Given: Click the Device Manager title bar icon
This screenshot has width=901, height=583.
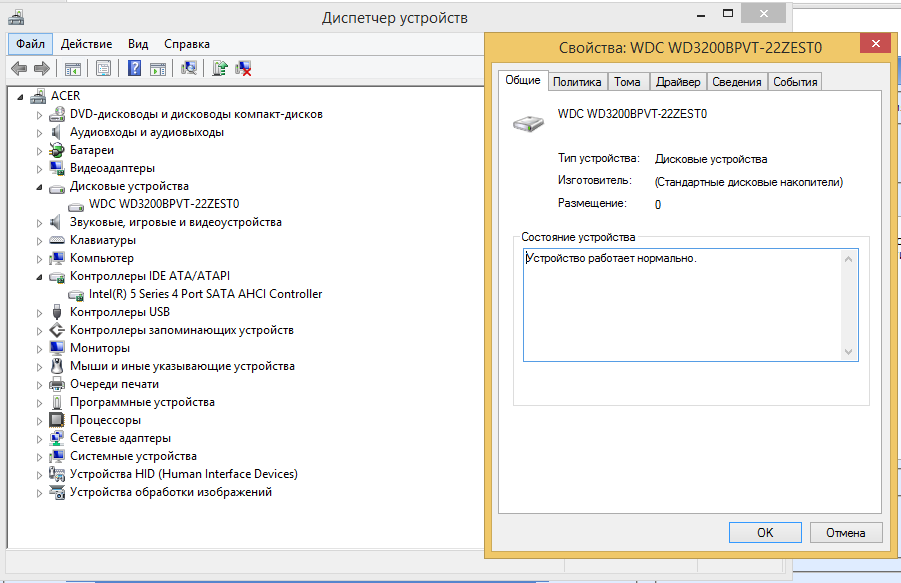Looking at the screenshot, I should pyautogui.click(x=16, y=18).
